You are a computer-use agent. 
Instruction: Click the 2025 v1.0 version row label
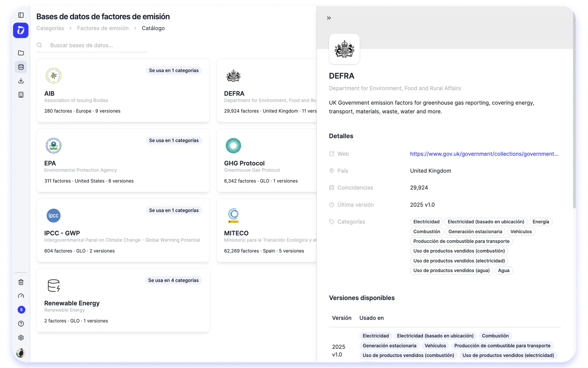tap(339, 351)
